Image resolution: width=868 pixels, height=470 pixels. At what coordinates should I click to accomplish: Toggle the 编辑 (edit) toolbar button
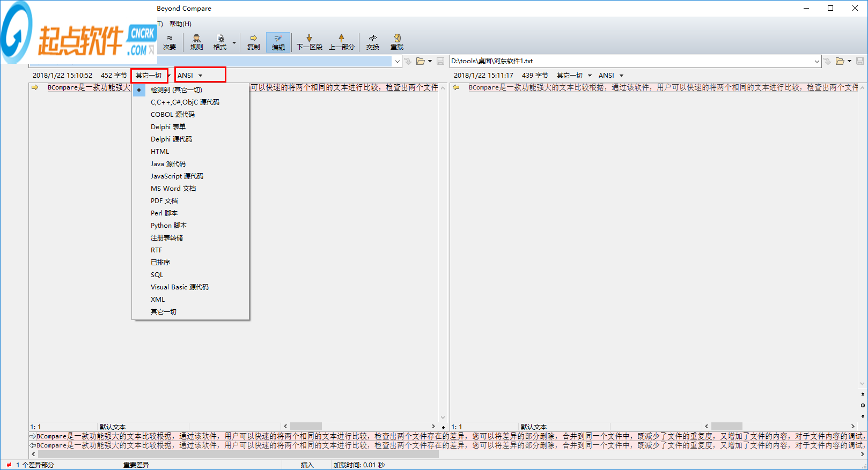click(278, 42)
